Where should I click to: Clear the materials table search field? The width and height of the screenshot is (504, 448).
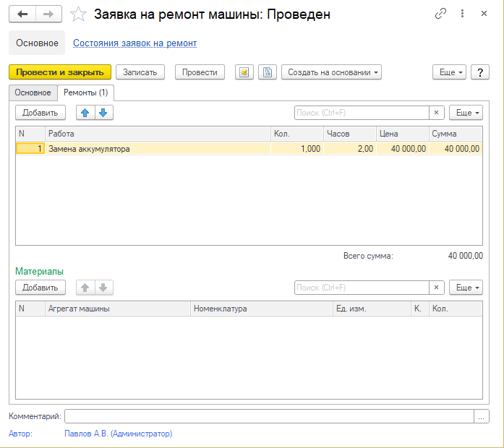tap(437, 288)
